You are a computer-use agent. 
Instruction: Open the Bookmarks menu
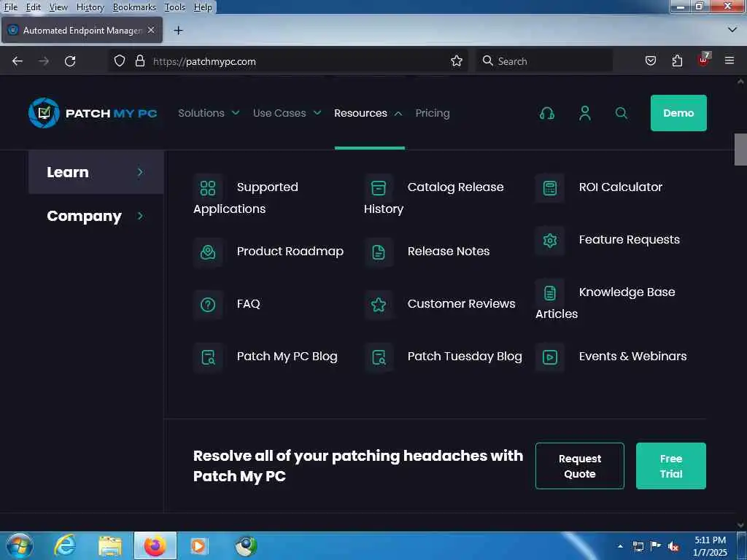pyautogui.click(x=134, y=7)
